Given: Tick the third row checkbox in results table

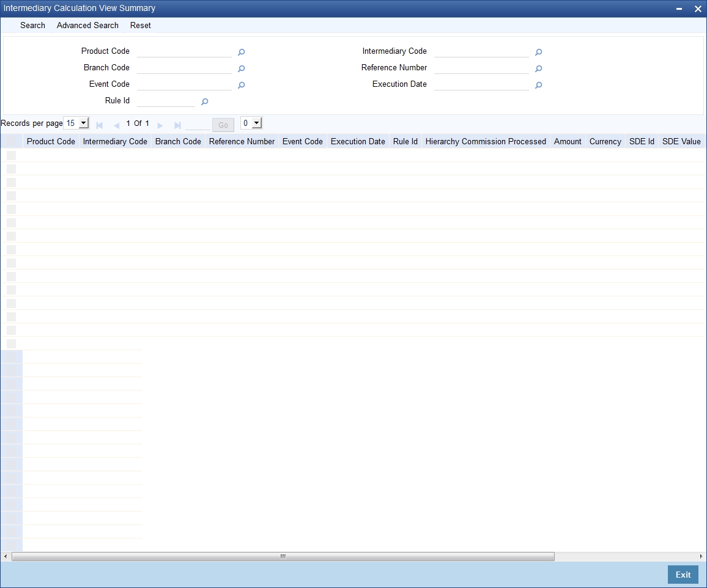Looking at the screenshot, I should [11, 182].
